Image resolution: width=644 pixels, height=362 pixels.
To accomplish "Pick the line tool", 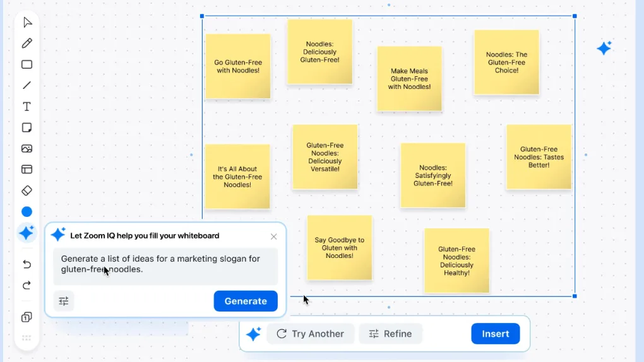I will pos(27,85).
